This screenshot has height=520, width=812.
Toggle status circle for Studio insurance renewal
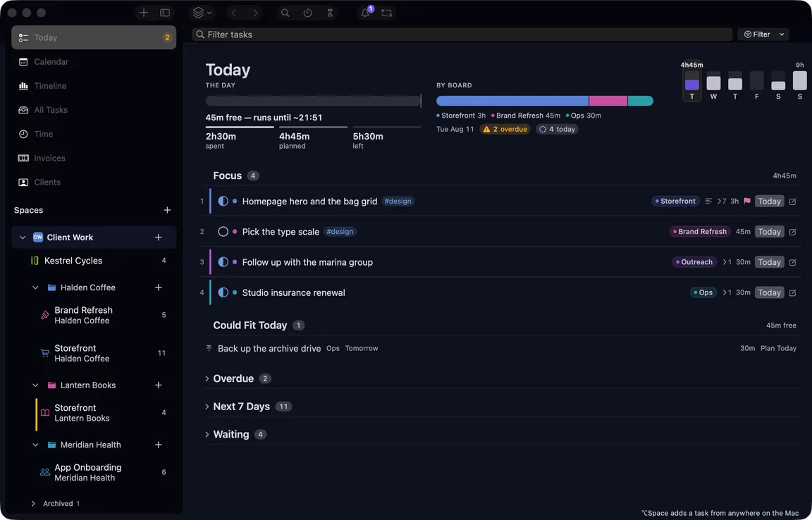[223, 292]
